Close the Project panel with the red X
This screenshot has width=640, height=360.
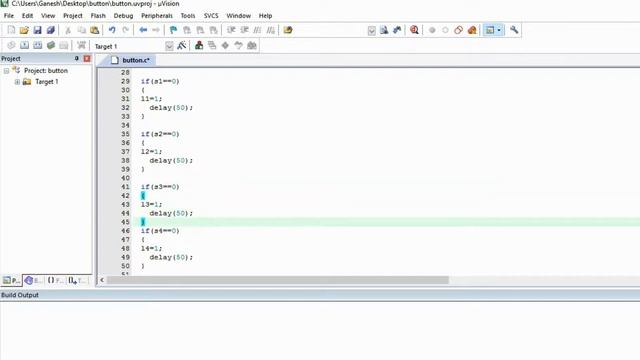[x=87, y=59]
